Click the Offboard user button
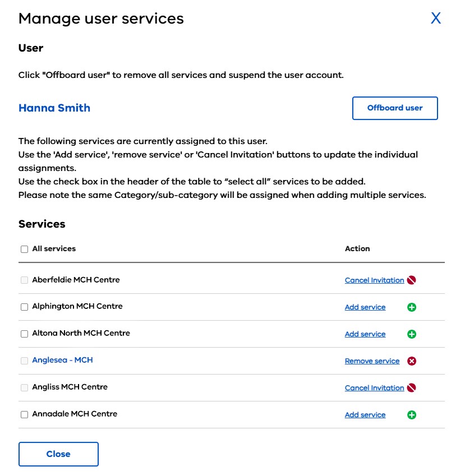This screenshot has width=465, height=476. coord(395,108)
